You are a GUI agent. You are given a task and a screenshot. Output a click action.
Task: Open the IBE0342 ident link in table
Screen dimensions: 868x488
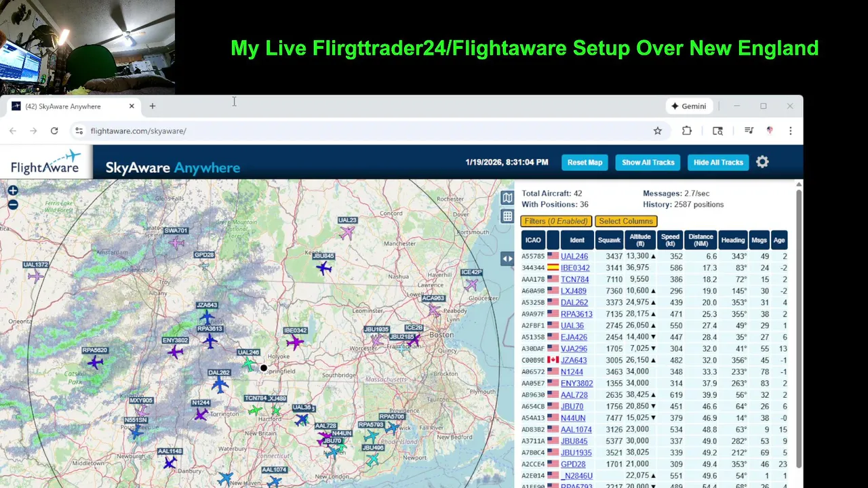coord(575,268)
